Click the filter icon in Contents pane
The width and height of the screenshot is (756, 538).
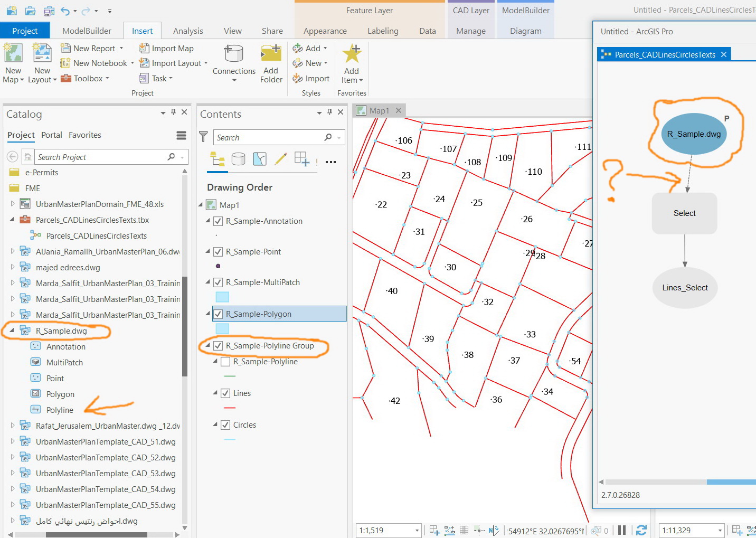(203, 137)
